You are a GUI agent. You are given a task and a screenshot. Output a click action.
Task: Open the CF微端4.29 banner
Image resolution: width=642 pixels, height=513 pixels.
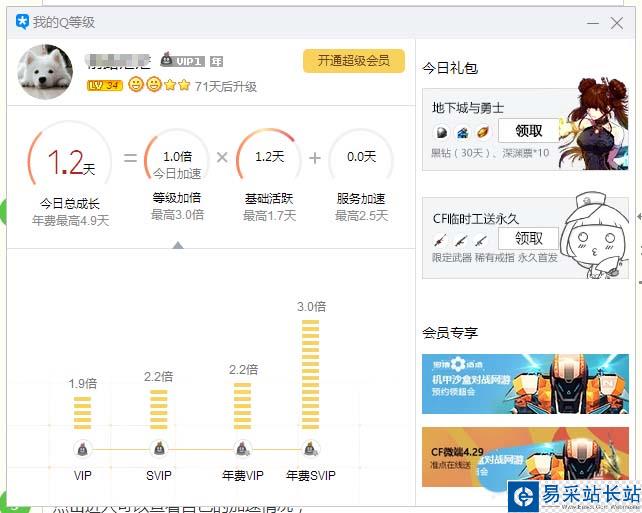525,457
